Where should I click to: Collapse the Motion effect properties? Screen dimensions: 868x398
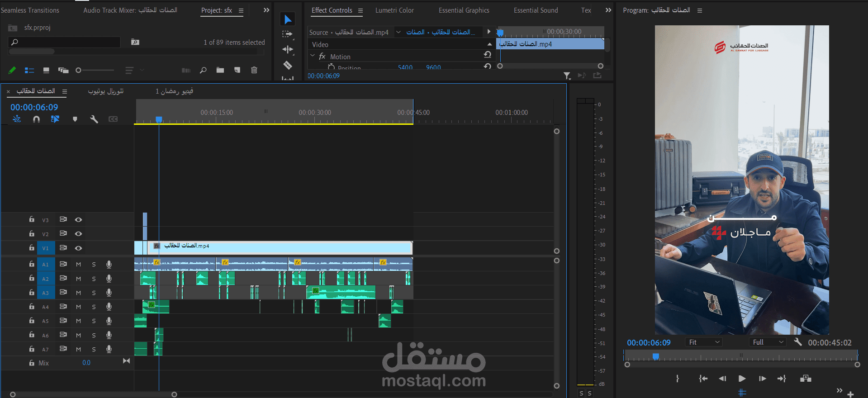pyautogui.click(x=313, y=56)
